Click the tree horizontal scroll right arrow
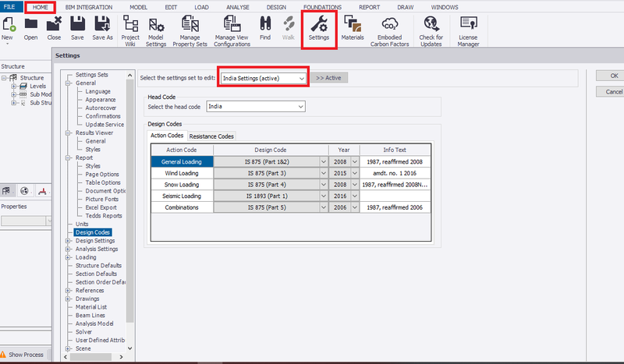Screen dimensions: 624x364 click(x=122, y=357)
